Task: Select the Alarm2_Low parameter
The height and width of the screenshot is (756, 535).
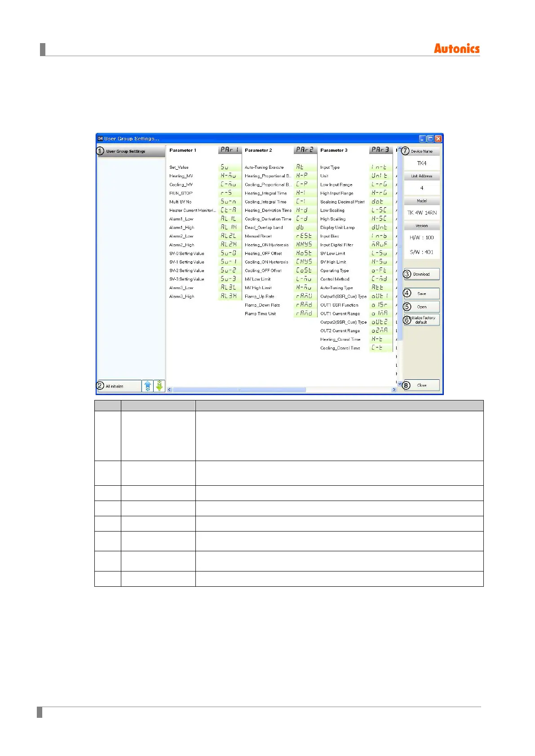Action: tap(181, 236)
